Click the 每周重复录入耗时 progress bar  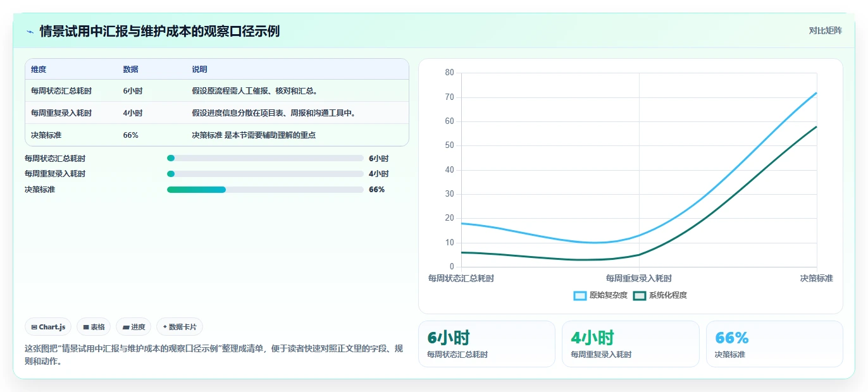click(265, 174)
